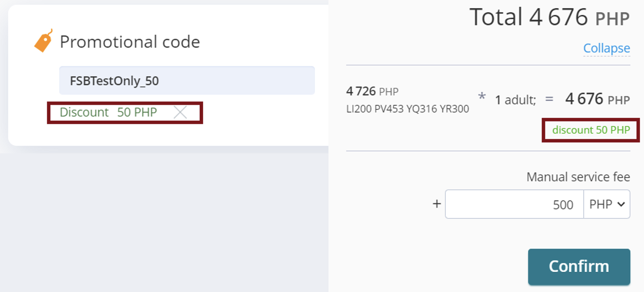Viewport: 644px width, 292px height.
Task: Click the orange promotional code tag icon
Action: tap(43, 41)
